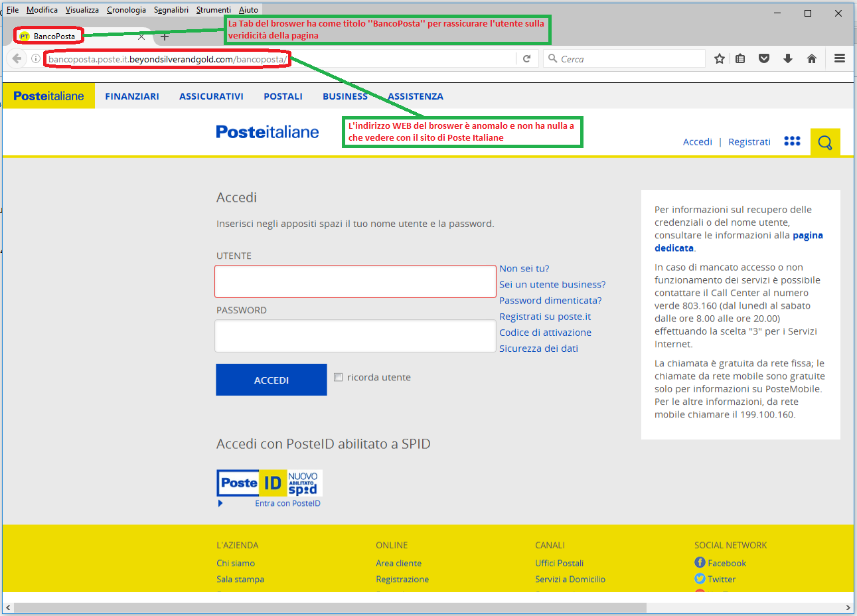Open the Visualizza menu
This screenshot has width=857, height=616.
(x=82, y=9)
